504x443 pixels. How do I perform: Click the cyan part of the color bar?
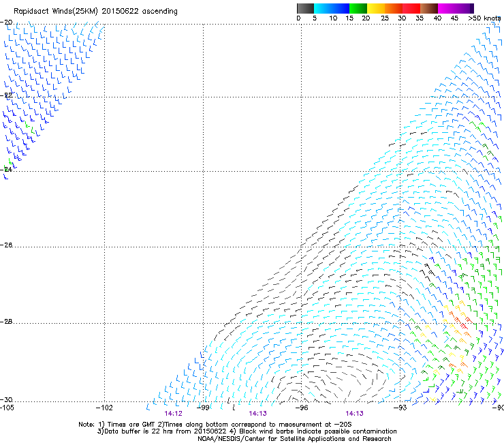click(x=323, y=8)
